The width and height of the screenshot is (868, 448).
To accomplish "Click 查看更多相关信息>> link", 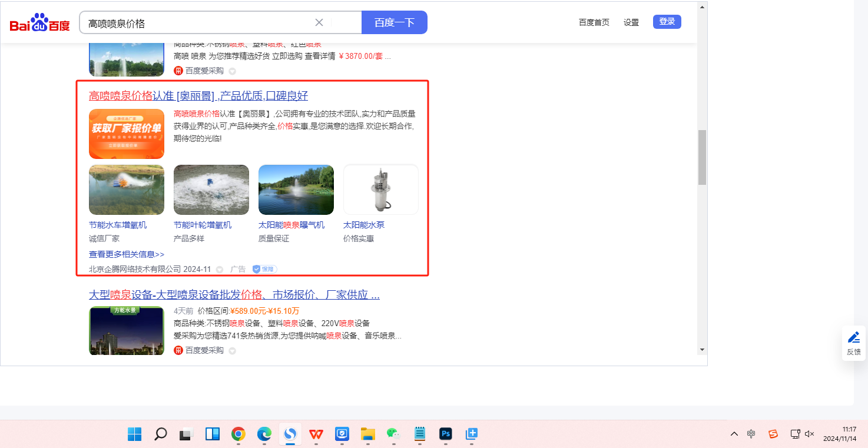I will point(127,254).
